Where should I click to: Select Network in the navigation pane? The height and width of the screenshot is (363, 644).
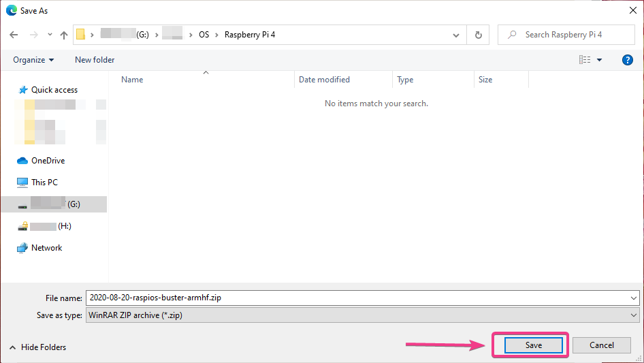(x=46, y=248)
